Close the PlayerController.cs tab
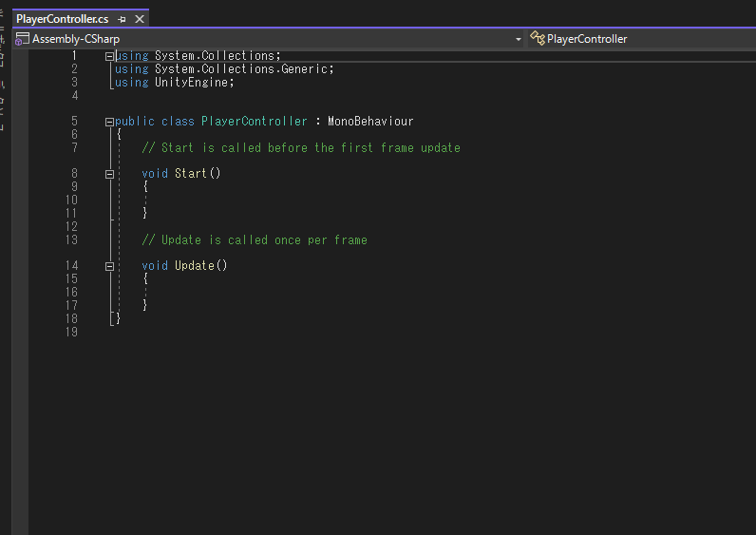Image resolution: width=756 pixels, height=535 pixels. [x=140, y=19]
